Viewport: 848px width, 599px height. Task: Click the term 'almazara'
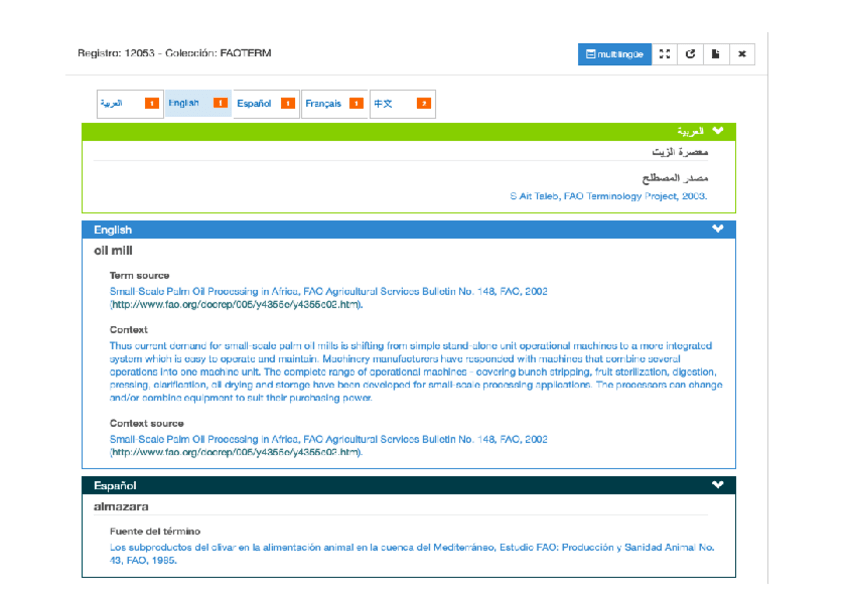(121, 507)
